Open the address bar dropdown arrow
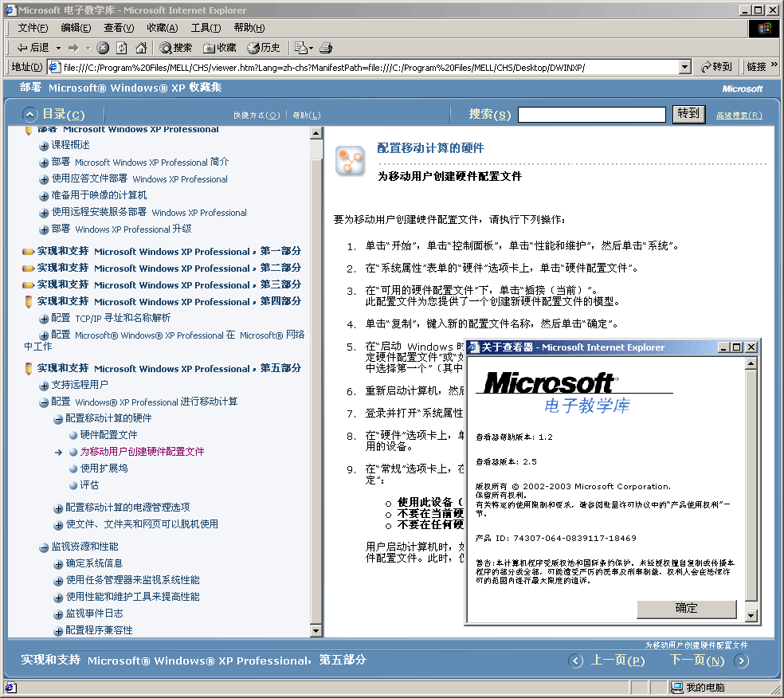Image resolution: width=784 pixels, height=698 pixels. (685, 67)
